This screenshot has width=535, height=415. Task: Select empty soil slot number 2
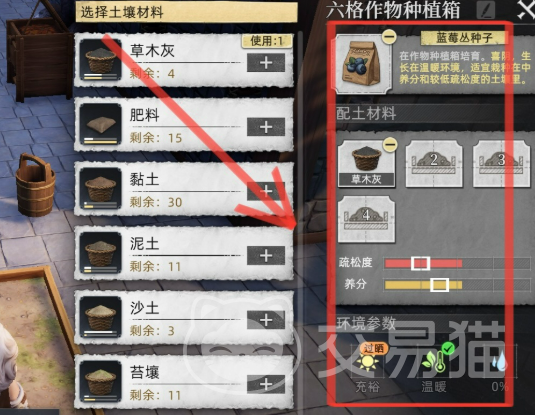tap(434, 163)
